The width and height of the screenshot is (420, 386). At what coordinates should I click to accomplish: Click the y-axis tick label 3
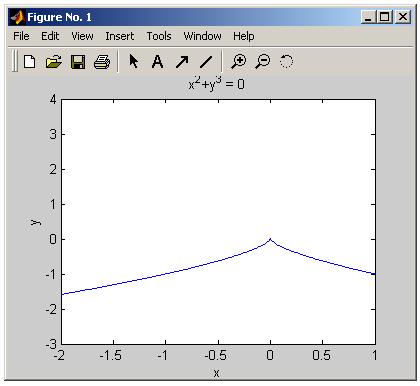[53, 134]
